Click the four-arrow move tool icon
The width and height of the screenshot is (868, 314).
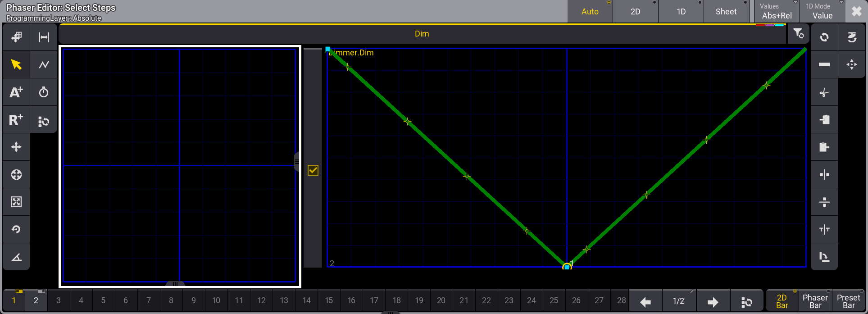pos(16,147)
